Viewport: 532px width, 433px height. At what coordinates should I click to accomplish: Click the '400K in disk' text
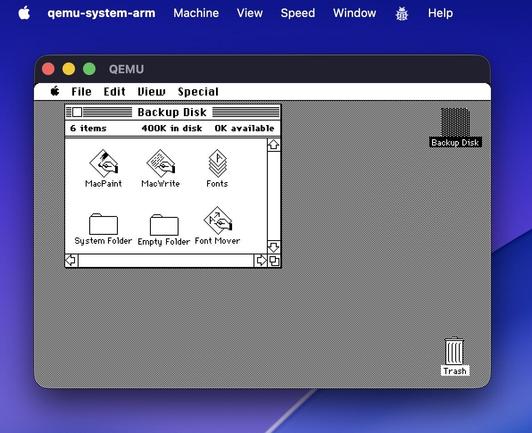[x=172, y=128]
